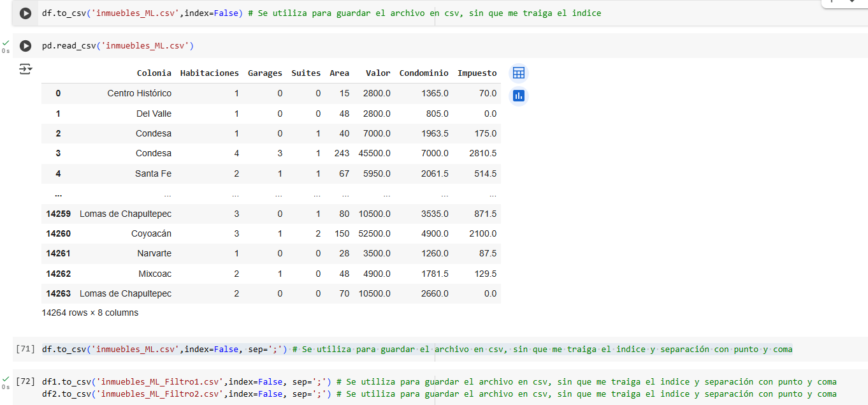
Task: Click the Area value 150
Action: 342,233
